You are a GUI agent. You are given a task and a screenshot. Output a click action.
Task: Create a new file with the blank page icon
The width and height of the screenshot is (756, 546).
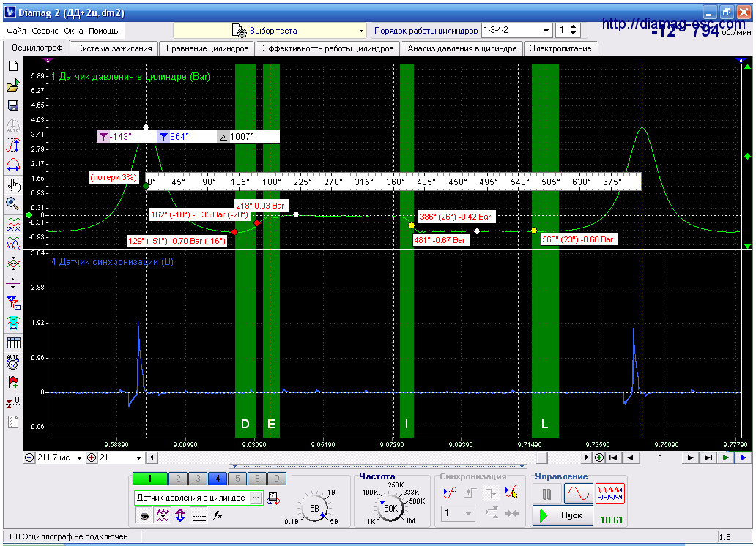pyautogui.click(x=13, y=66)
